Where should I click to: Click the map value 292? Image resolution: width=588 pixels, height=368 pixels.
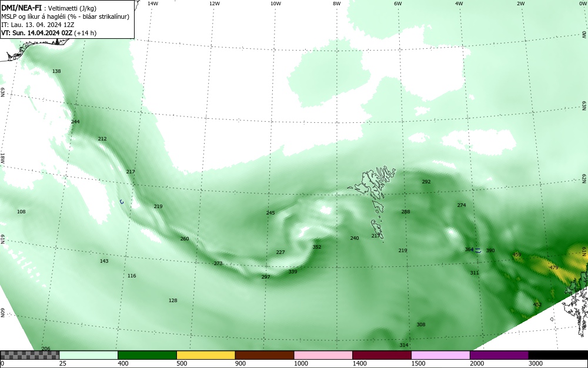click(x=426, y=182)
